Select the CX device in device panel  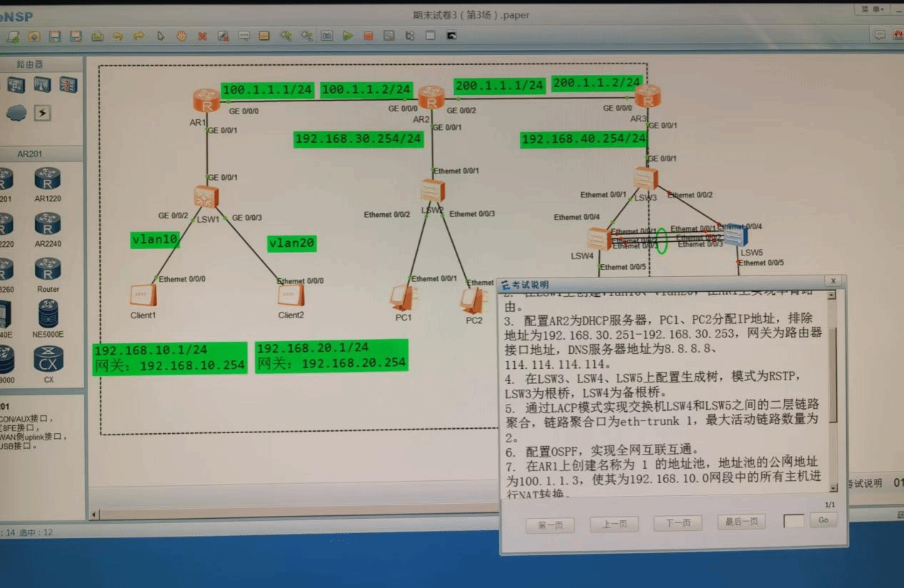[49, 359]
